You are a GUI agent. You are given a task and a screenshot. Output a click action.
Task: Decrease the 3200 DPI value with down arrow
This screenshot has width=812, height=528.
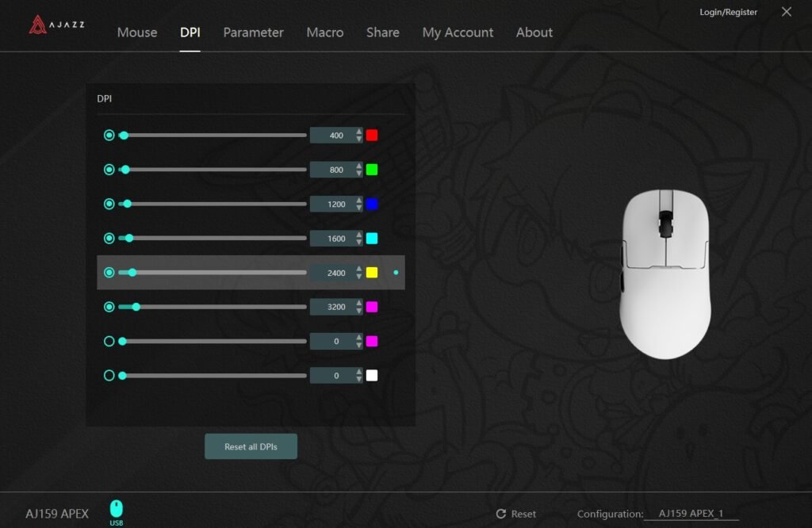359,311
